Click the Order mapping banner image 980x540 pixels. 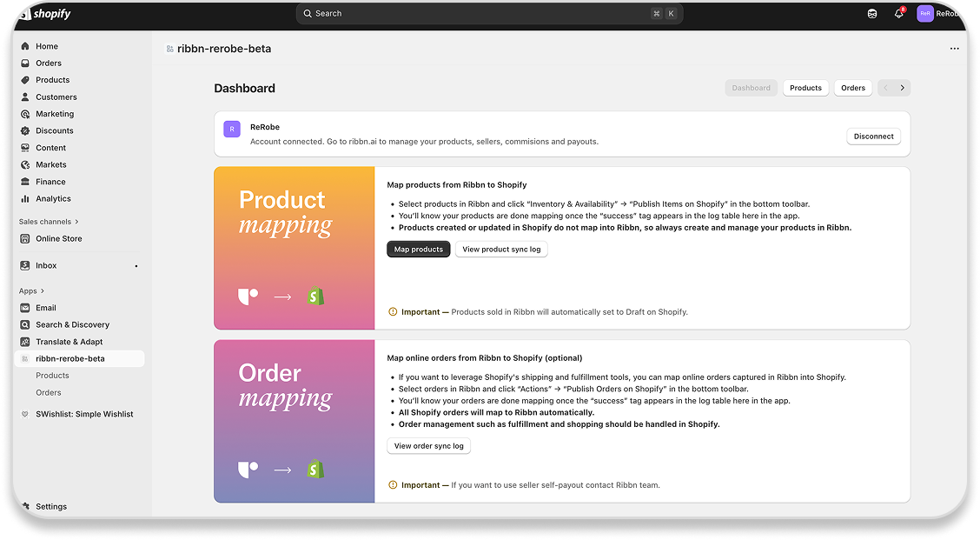click(x=295, y=421)
